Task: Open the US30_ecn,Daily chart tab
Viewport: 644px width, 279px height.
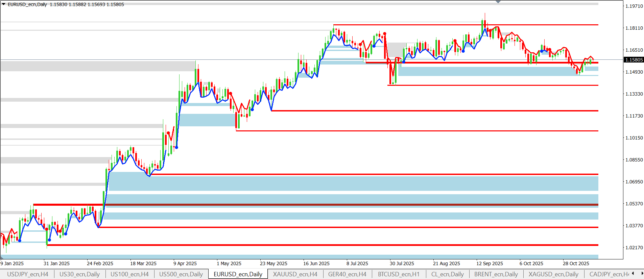Action: pos(80,274)
